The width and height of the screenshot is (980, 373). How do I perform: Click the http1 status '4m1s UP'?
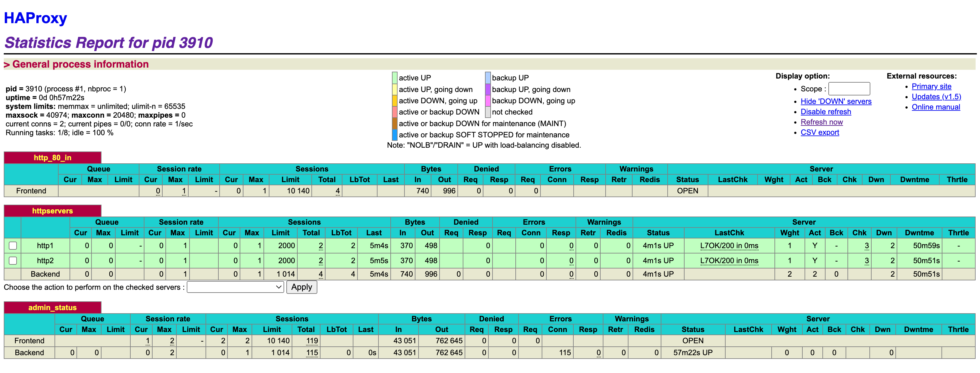[658, 246]
